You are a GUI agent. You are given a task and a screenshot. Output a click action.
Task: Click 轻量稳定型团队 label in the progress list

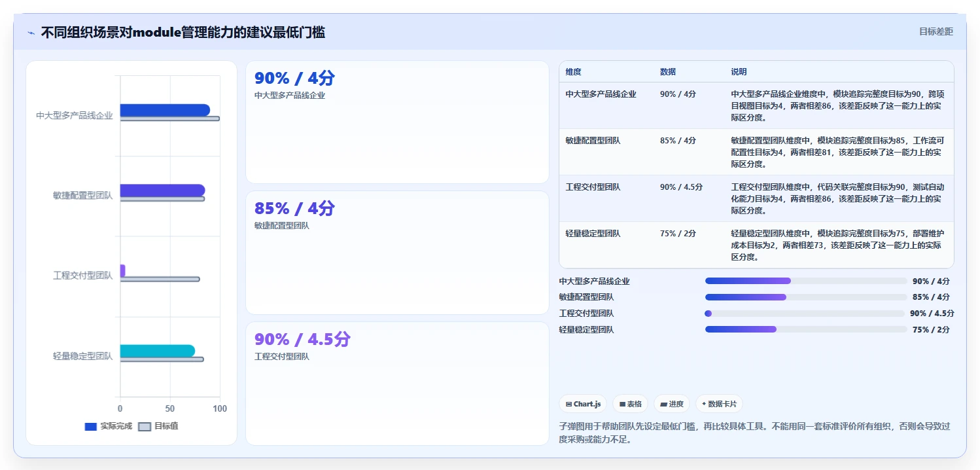pos(587,330)
